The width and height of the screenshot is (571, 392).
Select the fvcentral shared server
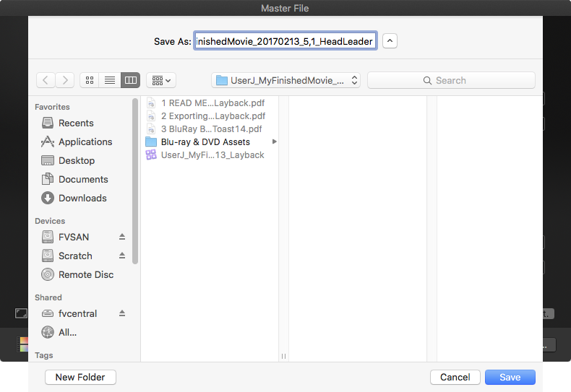point(77,313)
